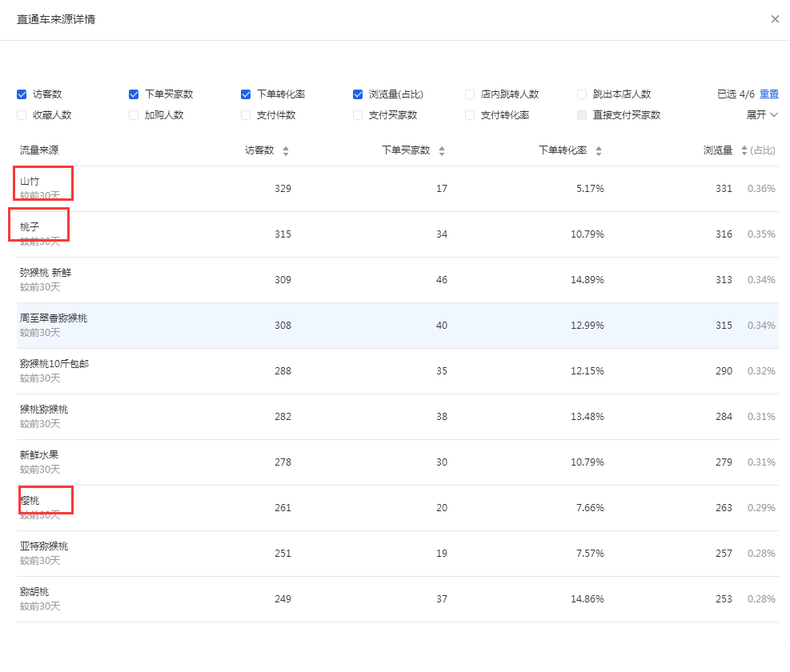
Task: Close the 直通车来源详情 dialog
Action: click(775, 19)
